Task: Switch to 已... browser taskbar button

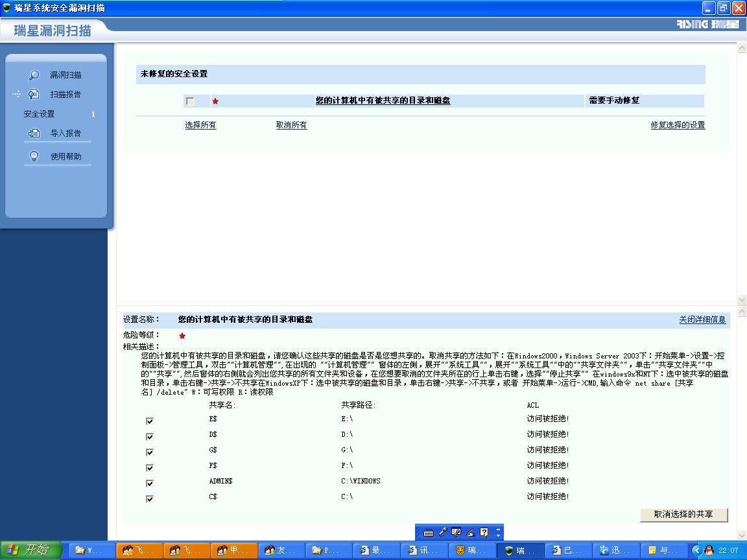Action: (567, 550)
